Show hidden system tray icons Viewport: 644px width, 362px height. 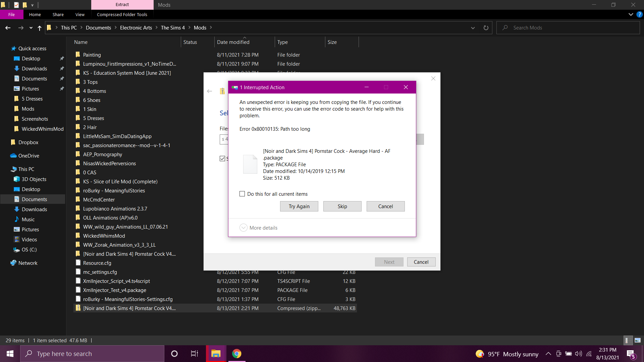pos(548,354)
